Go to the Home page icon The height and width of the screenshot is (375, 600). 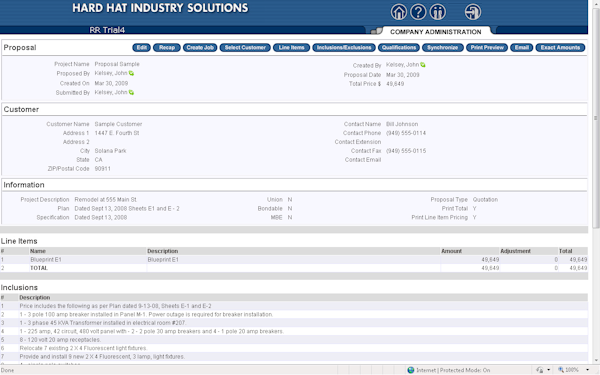(398, 12)
